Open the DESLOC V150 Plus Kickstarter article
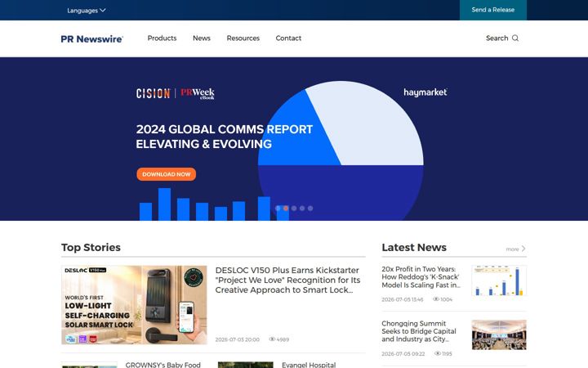588x368 pixels. 287,280
